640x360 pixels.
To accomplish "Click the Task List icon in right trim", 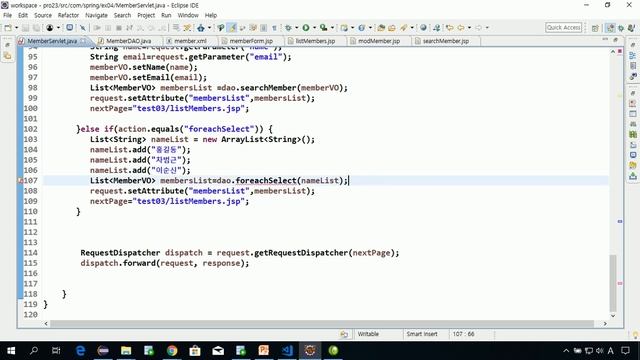I will click(x=633, y=66).
